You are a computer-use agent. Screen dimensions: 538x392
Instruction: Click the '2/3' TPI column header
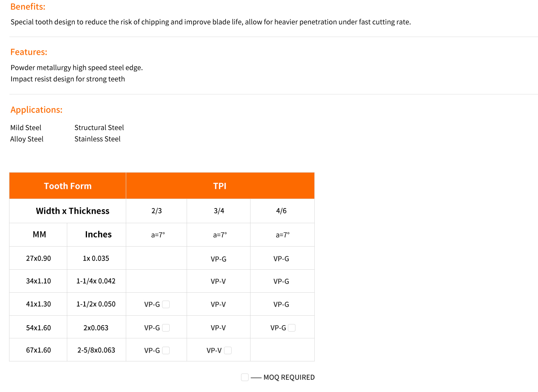pos(156,211)
